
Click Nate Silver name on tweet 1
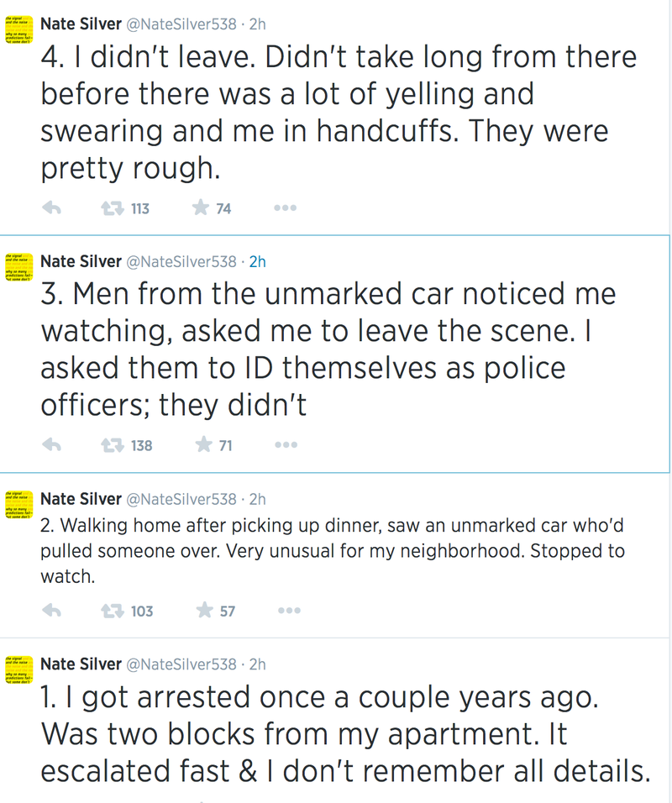pos(81,664)
